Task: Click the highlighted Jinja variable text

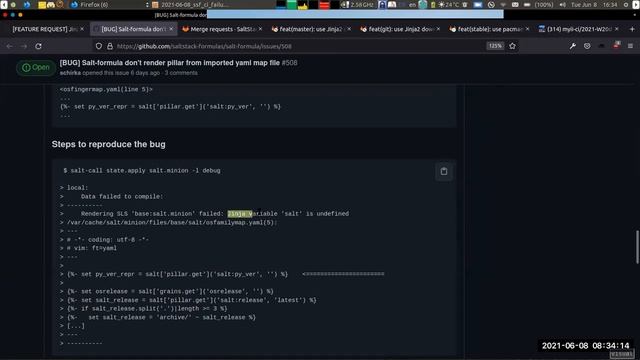Action: click(x=240, y=213)
